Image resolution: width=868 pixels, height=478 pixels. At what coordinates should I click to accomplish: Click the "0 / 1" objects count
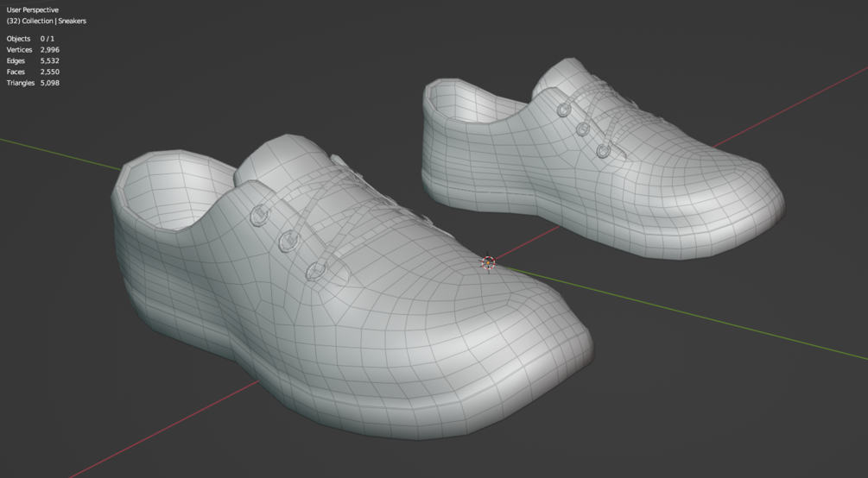click(47, 39)
